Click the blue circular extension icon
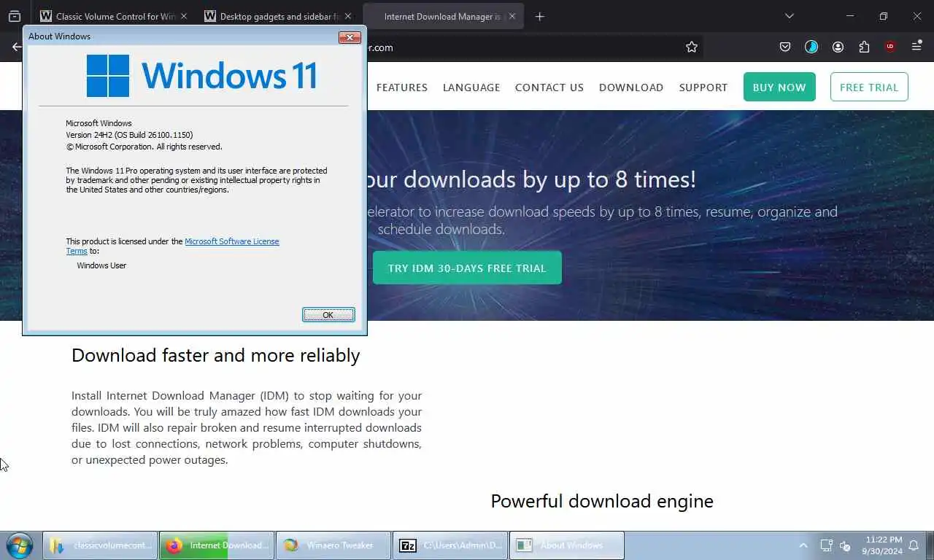This screenshot has height=560, width=934. (x=811, y=47)
